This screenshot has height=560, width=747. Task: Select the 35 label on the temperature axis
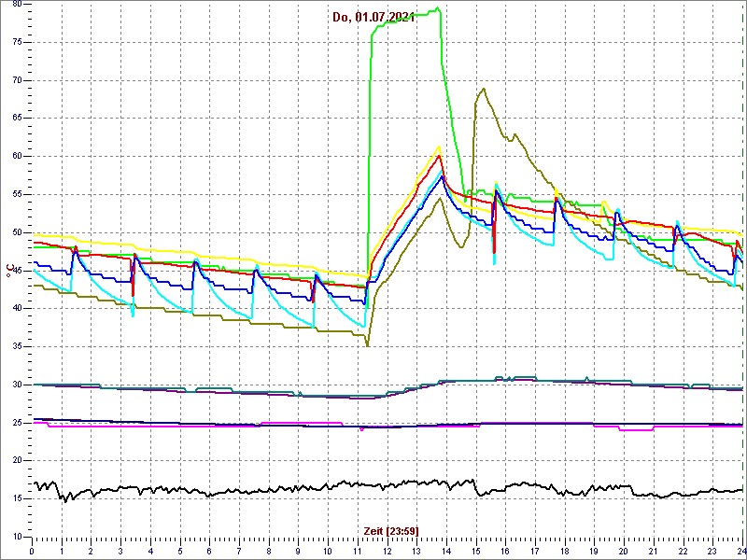[16, 346]
